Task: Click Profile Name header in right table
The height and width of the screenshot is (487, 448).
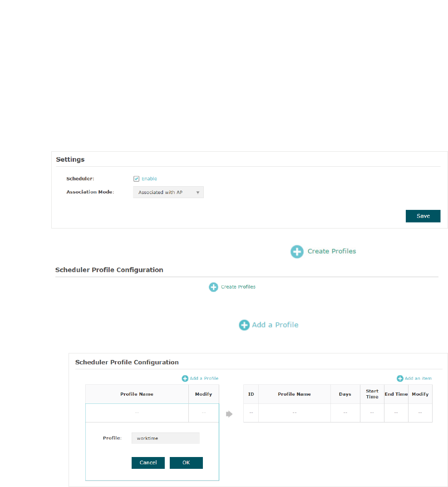Action: pyautogui.click(x=295, y=394)
